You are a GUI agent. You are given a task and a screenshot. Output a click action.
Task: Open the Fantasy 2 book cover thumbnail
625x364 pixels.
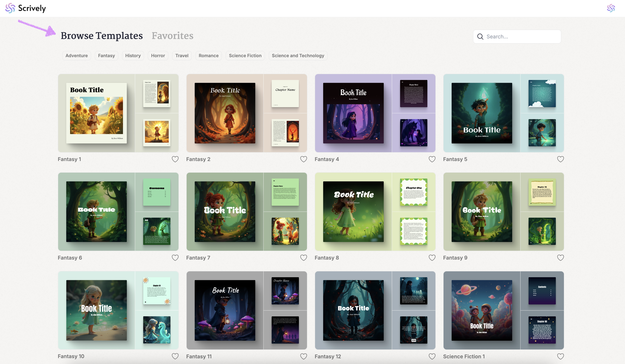point(225,113)
